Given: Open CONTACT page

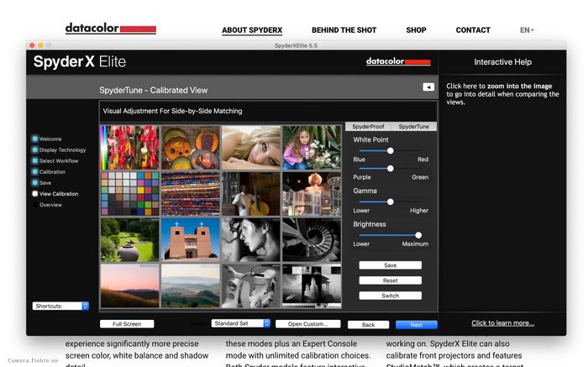Looking at the screenshot, I should (473, 30).
